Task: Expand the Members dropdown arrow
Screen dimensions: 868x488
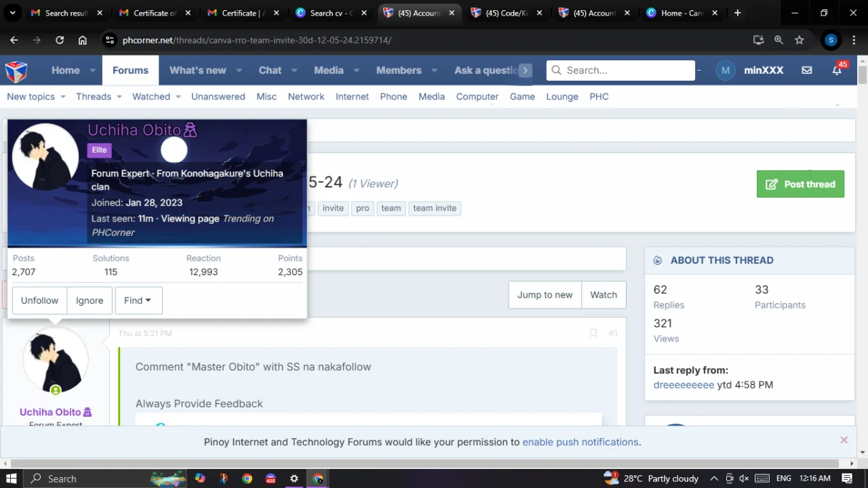Action: click(x=434, y=70)
